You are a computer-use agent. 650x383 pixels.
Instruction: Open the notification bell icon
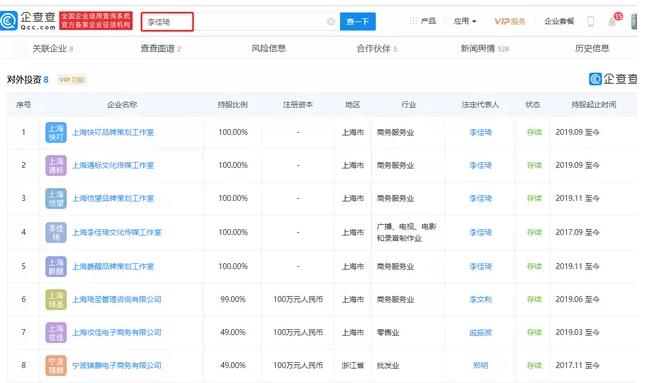(612, 22)
